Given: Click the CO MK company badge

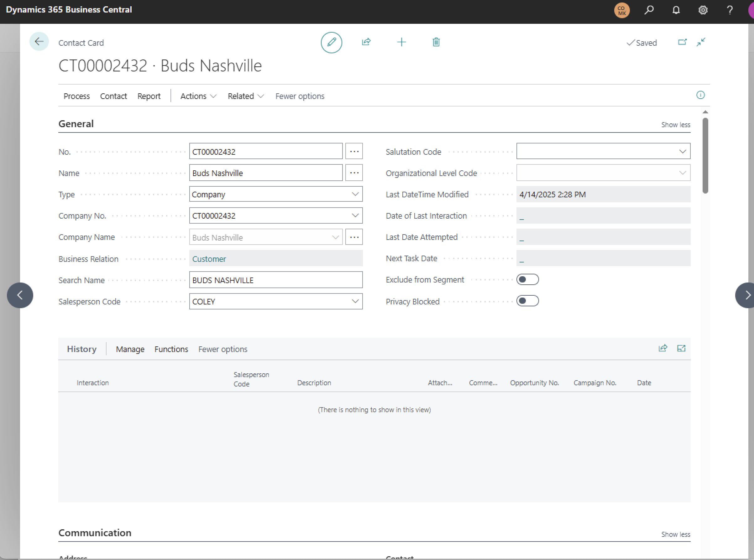Looking at the screenshot, I should [x=622, y=10].
